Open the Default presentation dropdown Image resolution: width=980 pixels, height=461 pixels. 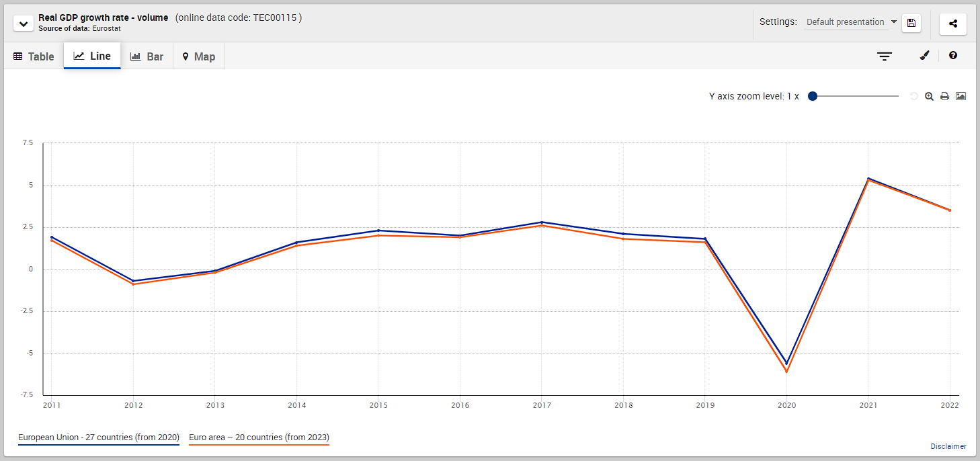846,22
